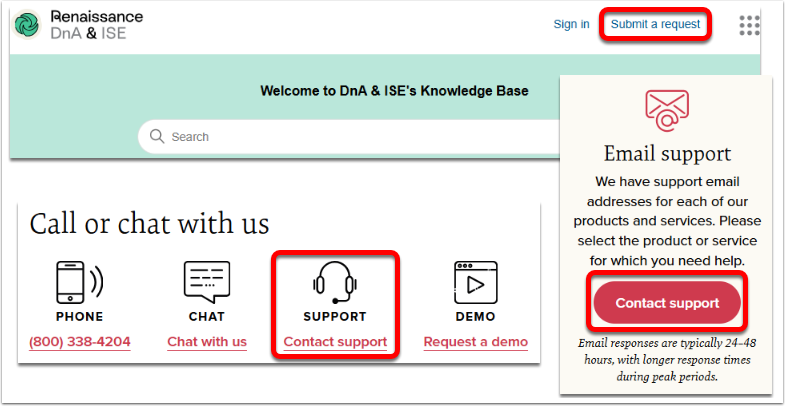Click the headset support icon
Viewport: 785px width, 406px height.
335,282
